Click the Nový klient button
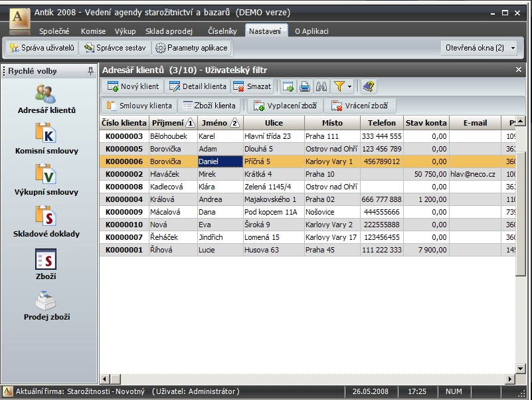532x400 pixels. pyautogui.click(x=133, y=86)
